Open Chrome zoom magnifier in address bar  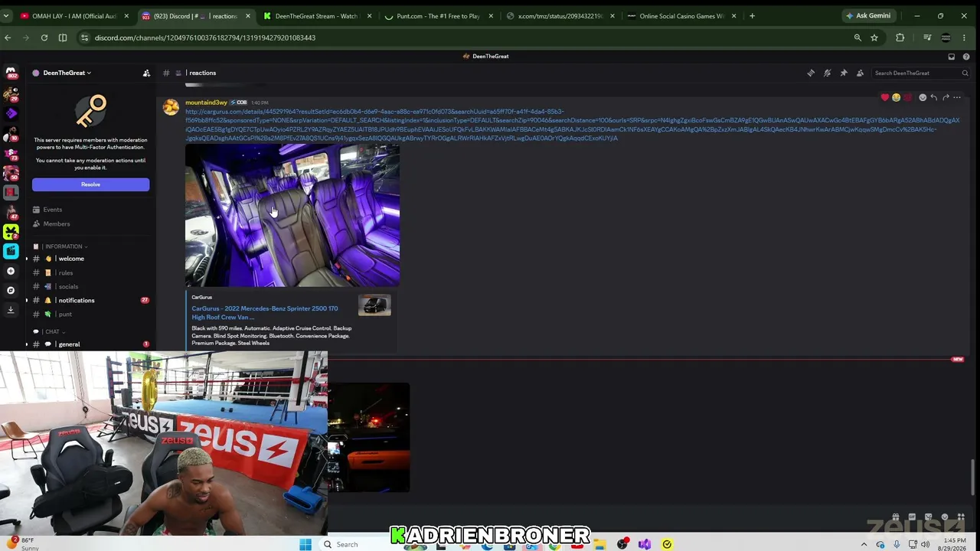point(857,37)
